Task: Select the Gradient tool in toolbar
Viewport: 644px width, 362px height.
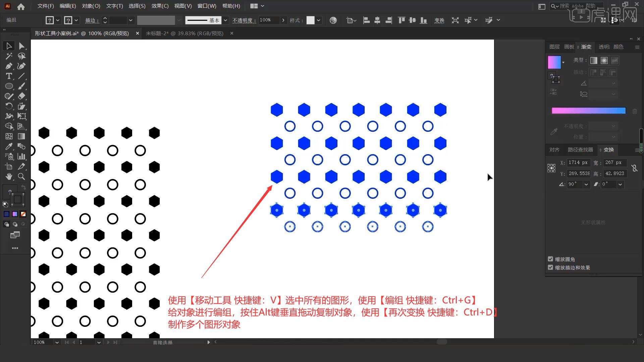Action: click(x=22, y=136)
